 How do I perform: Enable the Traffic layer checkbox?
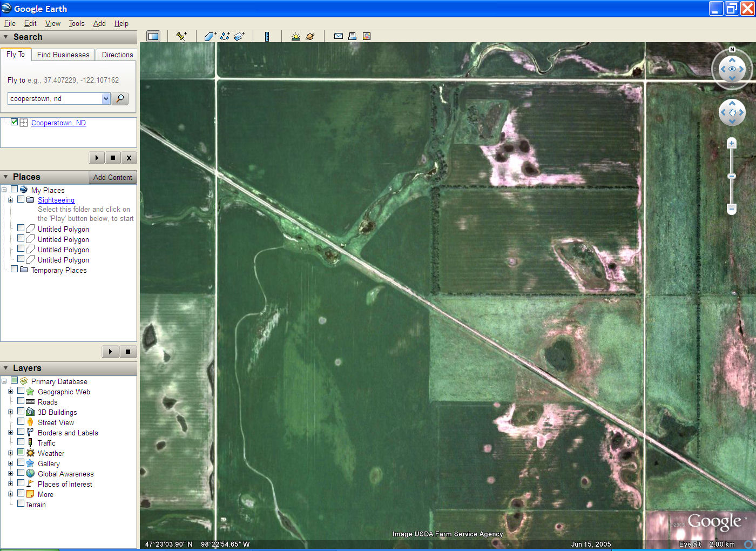tap(21, 442)
